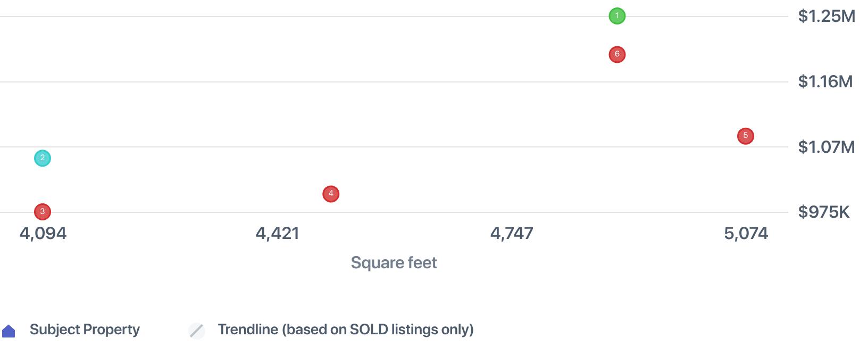Click the 4,421 x-axis label
The height and width of the screenshot is (346, 868).
[x=277, y=233]
